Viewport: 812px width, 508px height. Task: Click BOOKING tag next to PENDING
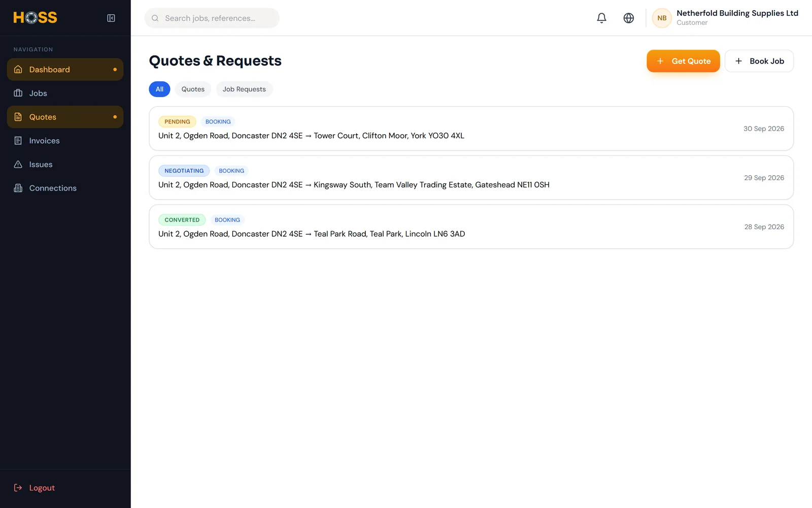[x=218, y=121]
